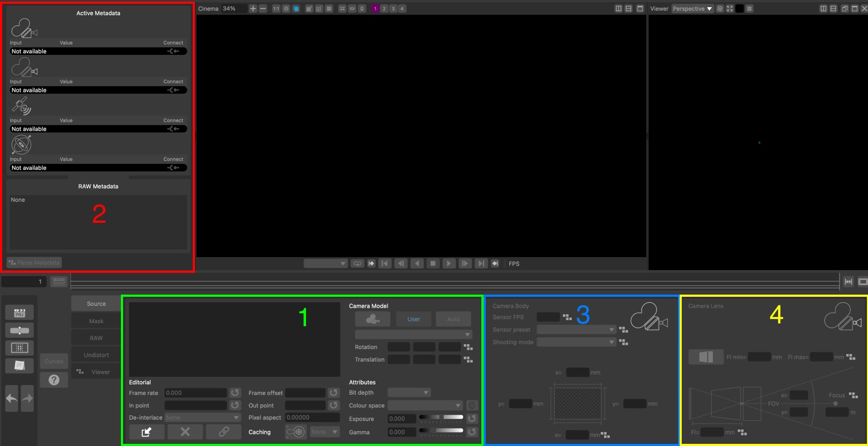This screenshot has width=868, height=446.
Task: Click the import clip icon button
Action: [146, 432]
